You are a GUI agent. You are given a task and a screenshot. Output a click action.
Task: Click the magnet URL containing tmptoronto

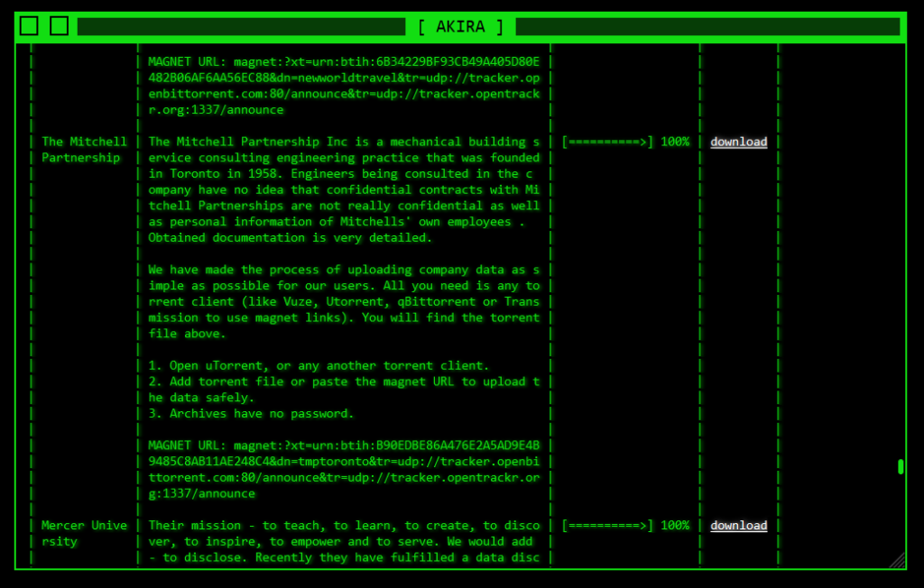click(x=344, y=470)
